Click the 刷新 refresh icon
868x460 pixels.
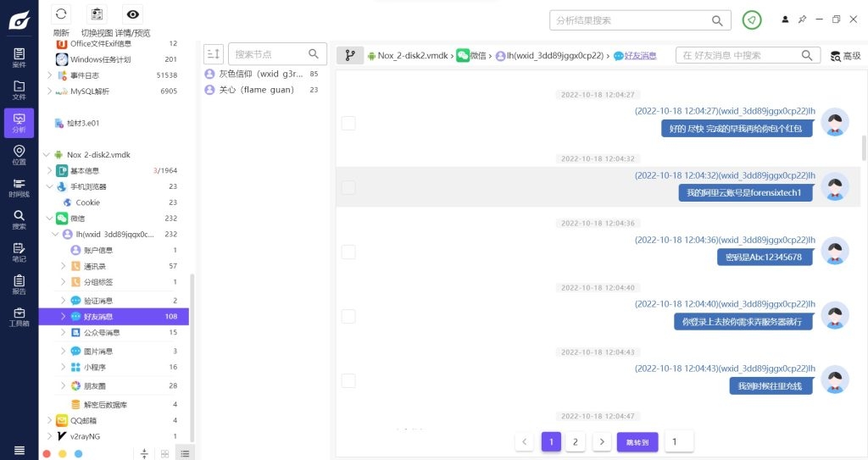61,14
